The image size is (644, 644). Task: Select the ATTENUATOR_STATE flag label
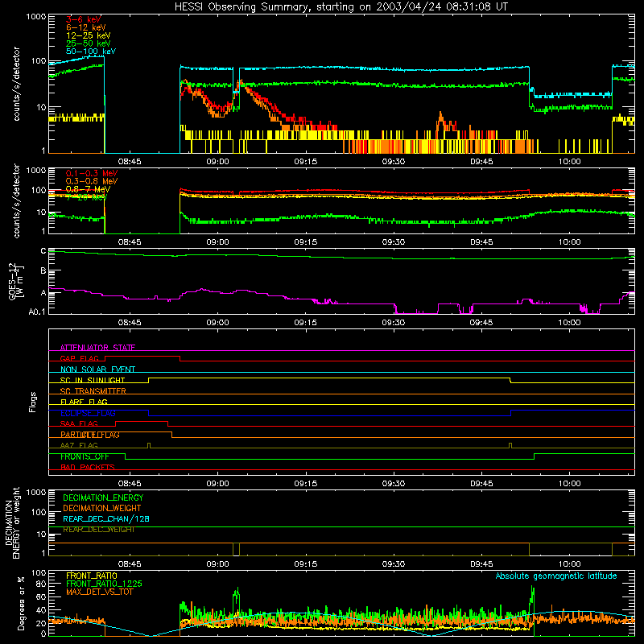point(97,348)
